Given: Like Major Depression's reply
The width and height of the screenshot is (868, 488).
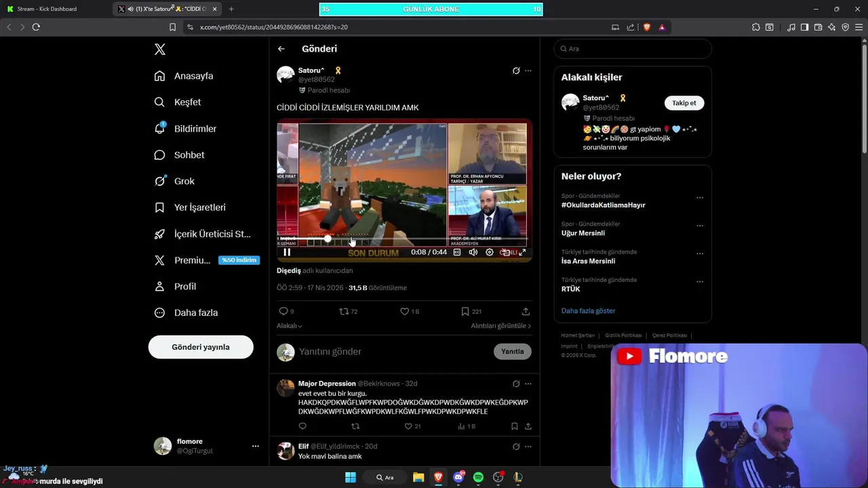Looking at the screenshot, I should (x=412, y=426).
